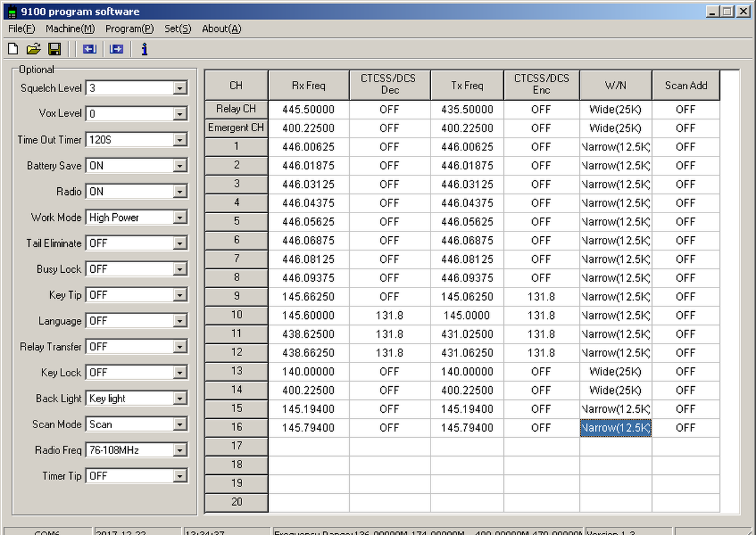Select channel 17 row header
Screen dimensions: 756x535
click(x=236, y=446)
